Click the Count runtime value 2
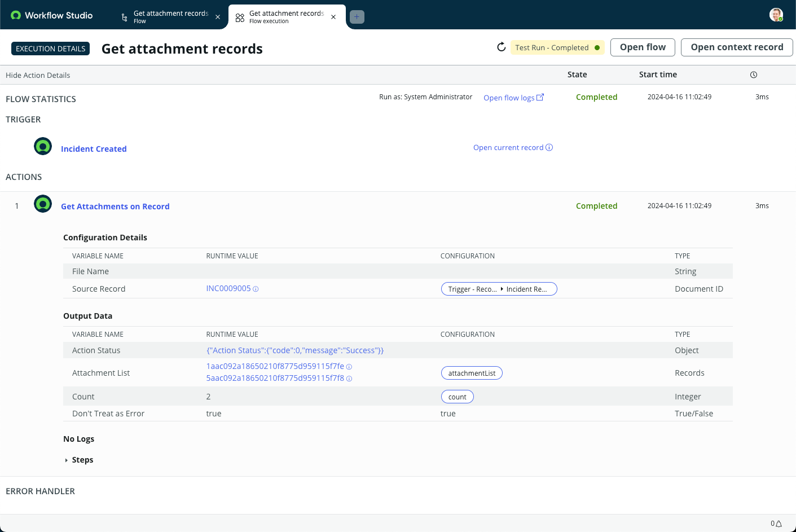796x532 pixels. (208, 397)
